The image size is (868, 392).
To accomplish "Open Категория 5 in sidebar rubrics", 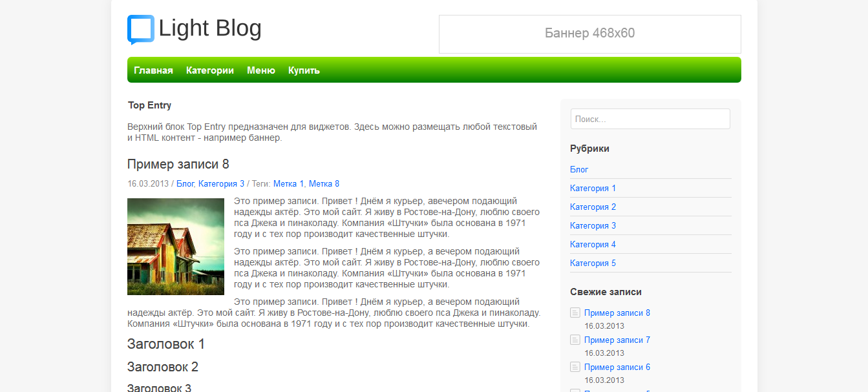I will click(593, 263).
